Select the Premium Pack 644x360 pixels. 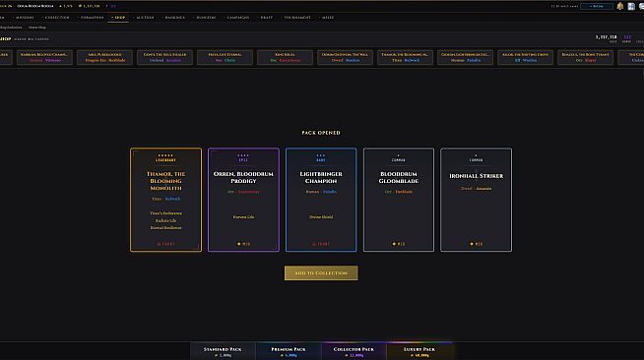(289, 351)
